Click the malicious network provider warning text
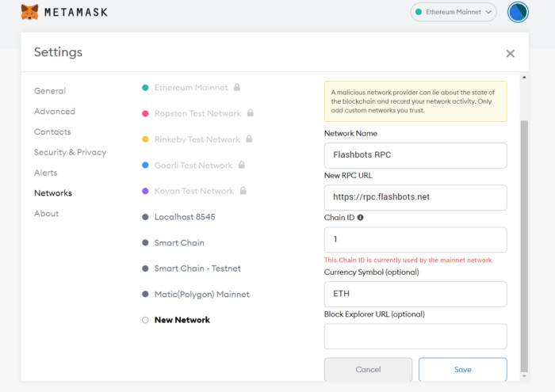The height and width of the screenshot is (392, 555). 413,101
